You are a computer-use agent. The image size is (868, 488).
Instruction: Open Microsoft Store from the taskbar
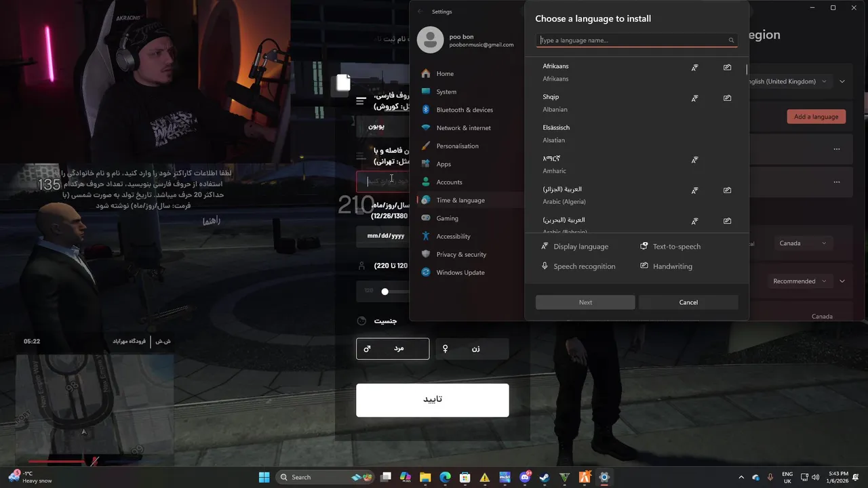[465, 477]
